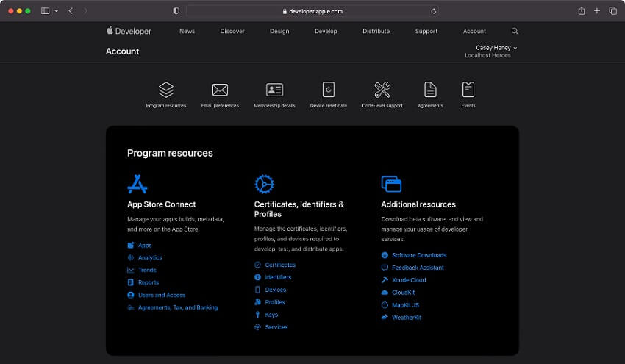This screenshot has height=364, width=625.
Task: Toggle Safari sidebar button
Action: point(46,11)
